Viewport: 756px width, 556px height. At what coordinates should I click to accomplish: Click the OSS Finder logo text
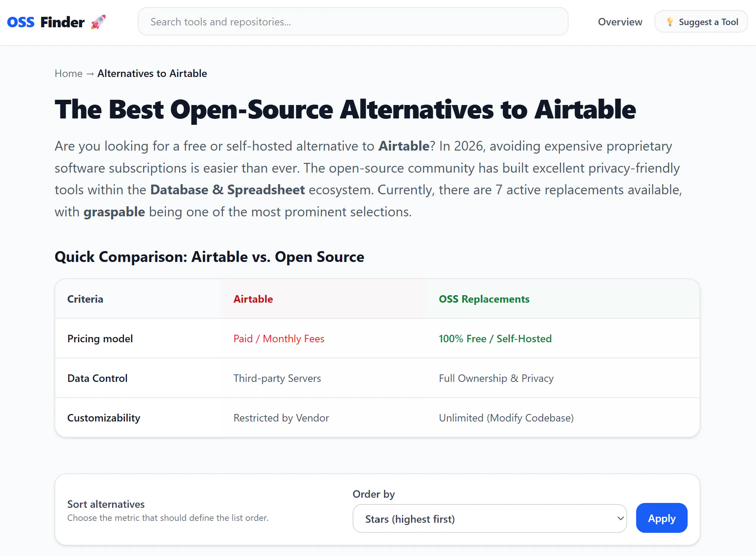point(46,22)
